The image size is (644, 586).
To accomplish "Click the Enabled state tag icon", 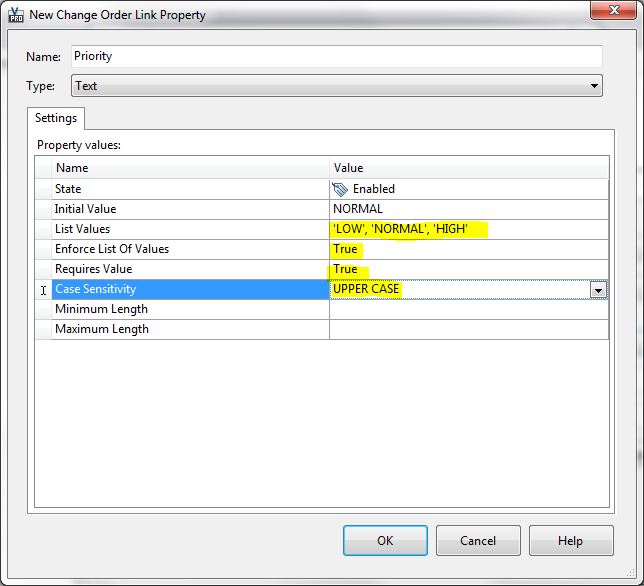I will 340,189.
